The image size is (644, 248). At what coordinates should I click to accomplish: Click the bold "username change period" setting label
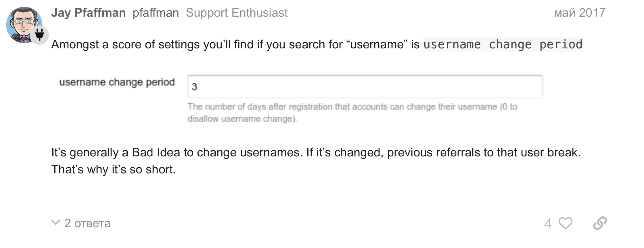117,82
